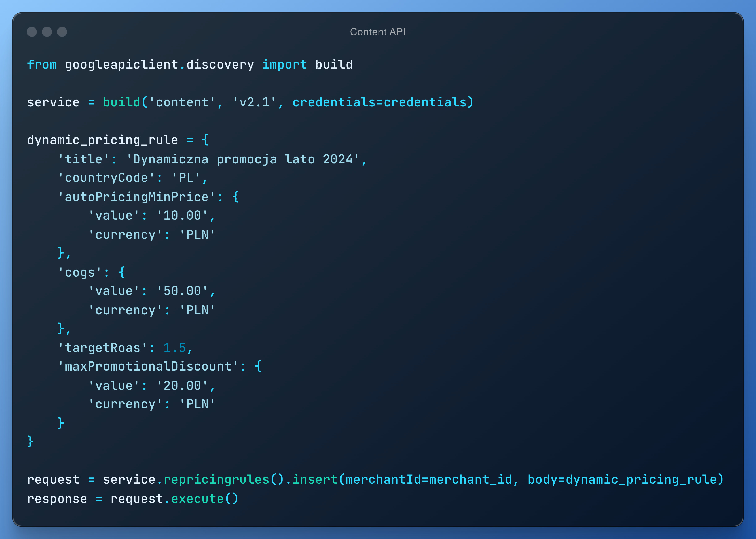This screenshot has height=539, width=756.
Task: Click the first gray window control dot
Action: click(x=32, y=32)
